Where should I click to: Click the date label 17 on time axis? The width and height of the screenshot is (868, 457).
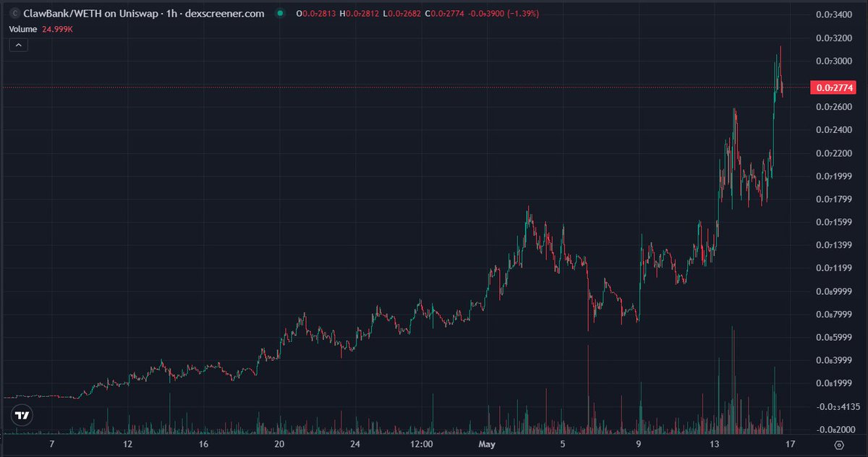[x=791, y=445]
